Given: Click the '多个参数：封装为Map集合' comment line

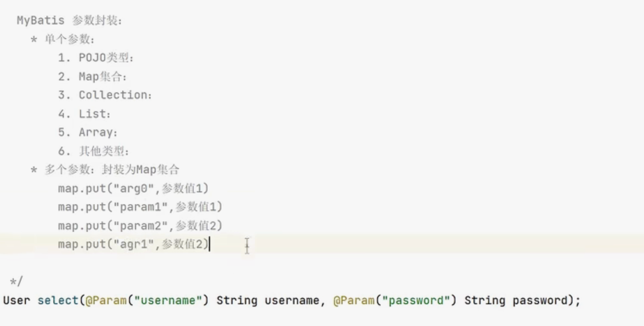Looking at the screenshot, I should [111, 170].
